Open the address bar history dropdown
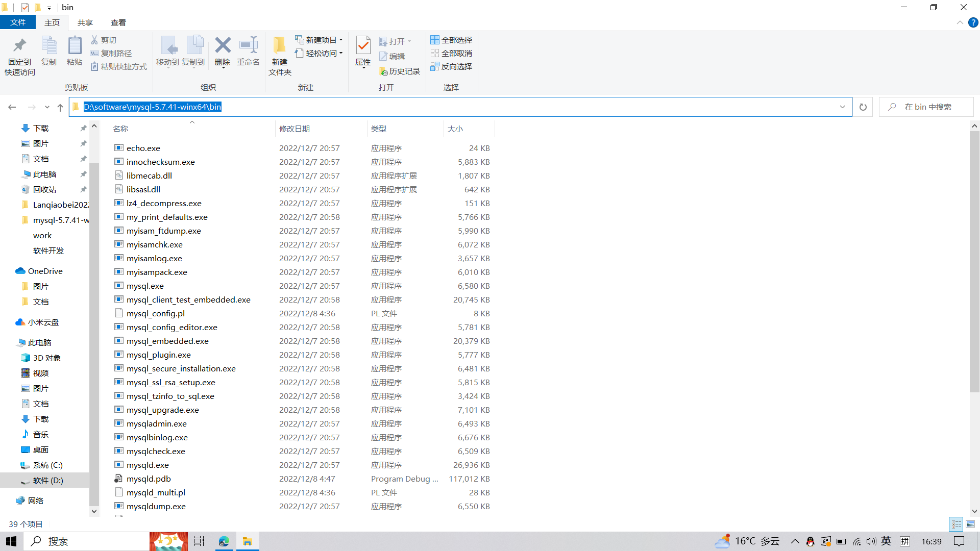Image resolution: width=980 pixels, height=551 pixels. point(842,107)
